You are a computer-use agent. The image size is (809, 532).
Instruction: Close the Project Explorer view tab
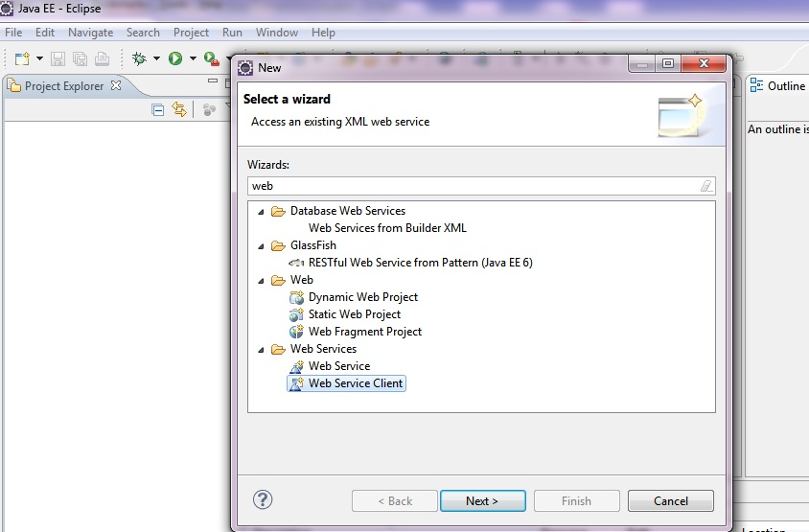pos(116,85)
